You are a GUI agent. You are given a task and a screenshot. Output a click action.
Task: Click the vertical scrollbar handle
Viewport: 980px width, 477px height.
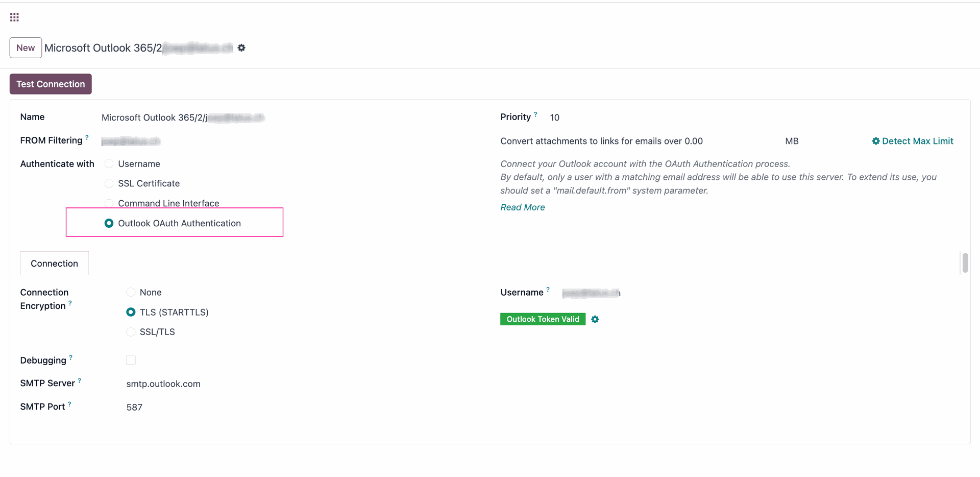965,263
